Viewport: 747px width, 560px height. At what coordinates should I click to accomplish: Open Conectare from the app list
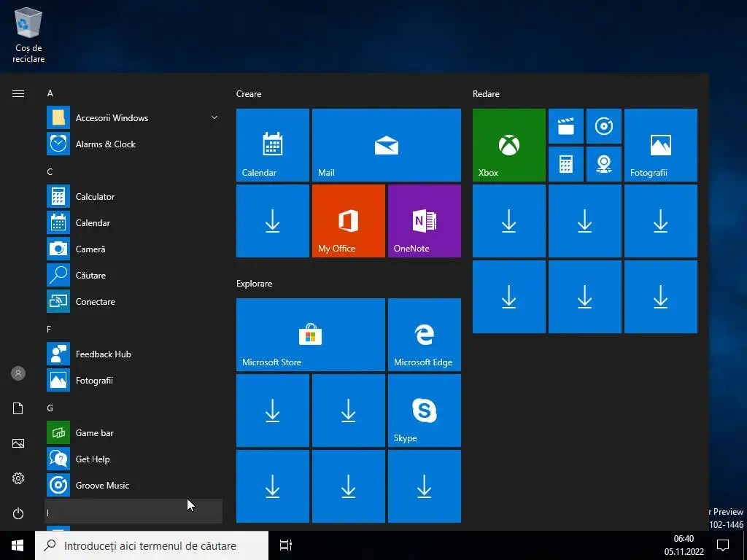pos(133,301)
